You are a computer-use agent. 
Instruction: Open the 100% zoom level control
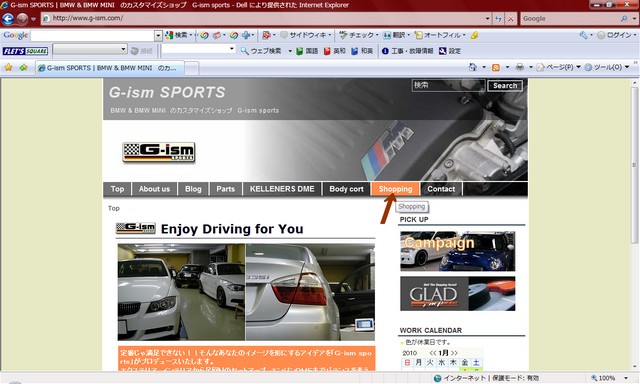pyautogui.click(x=609, y=378)
